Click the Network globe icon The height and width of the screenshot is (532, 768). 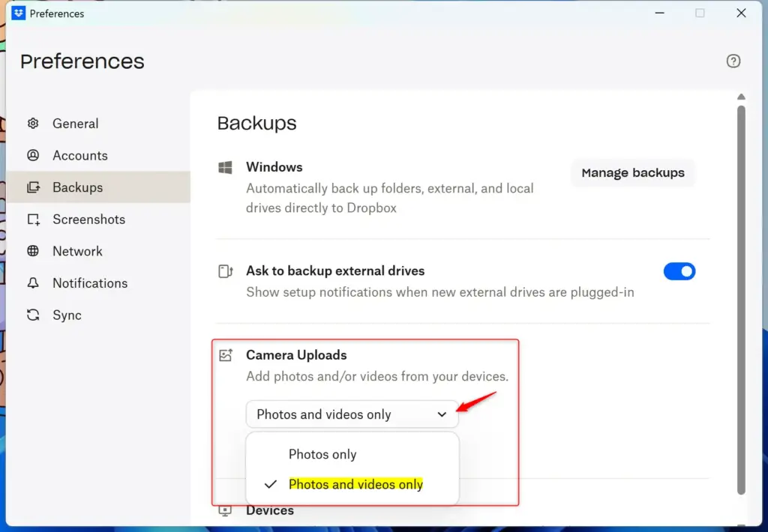33,251
